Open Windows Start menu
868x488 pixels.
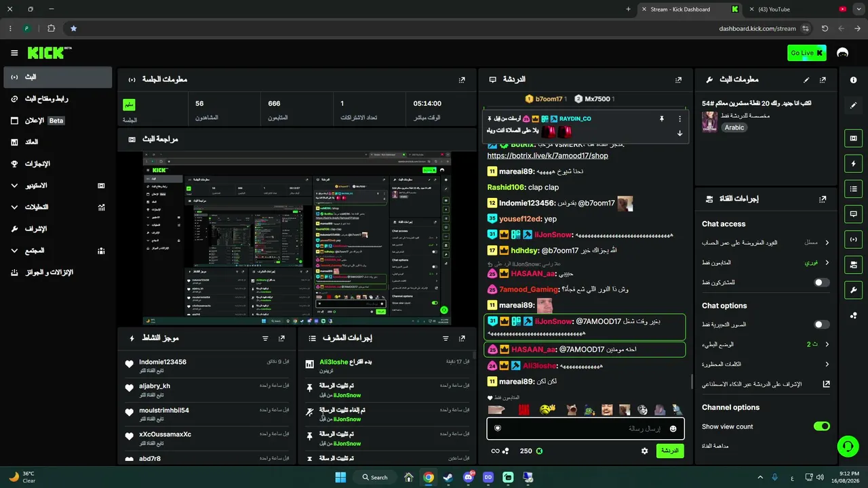340,477
